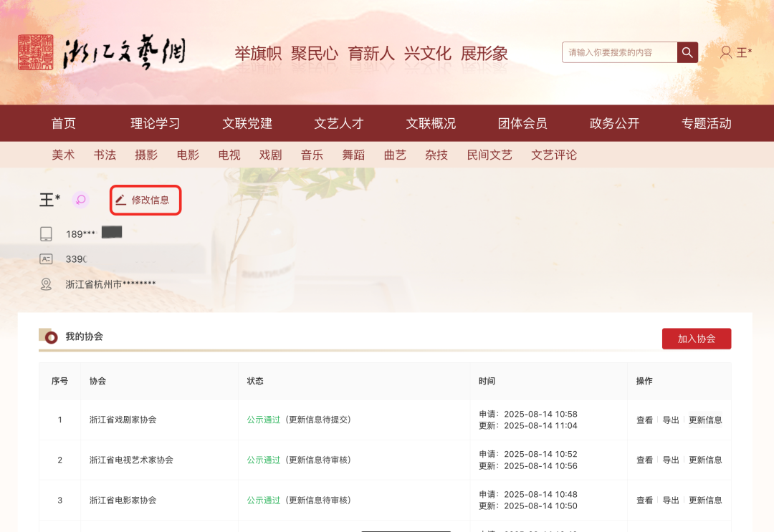
Task: Click the 举旗帜 slogan text
Action: tap(258, 53)
